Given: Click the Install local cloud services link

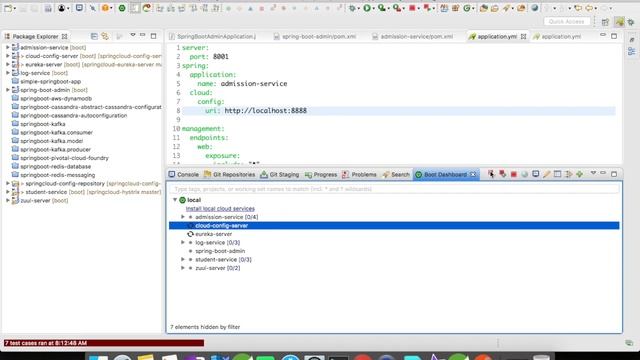Looking at the screenshot, I should [x=220, y=209].
